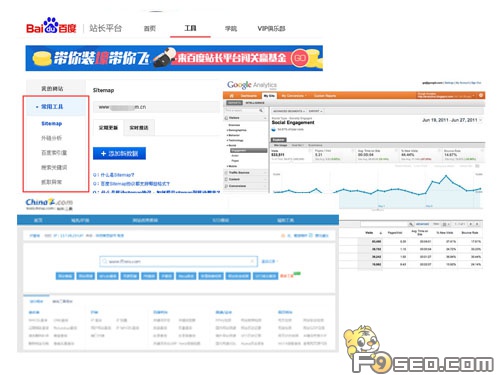Open the 什么是Sitemap? question link
The height and width of the screenshot is (375, 500).
114,175
